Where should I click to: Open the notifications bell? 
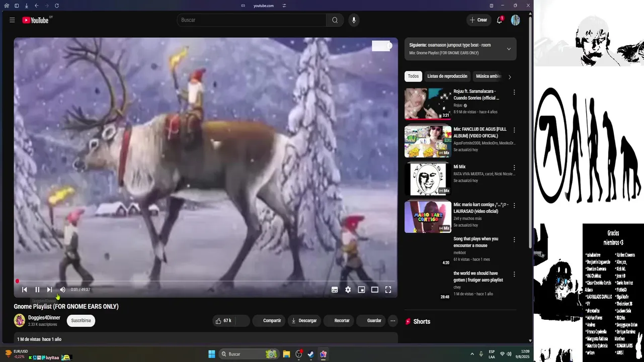[500, 20]
